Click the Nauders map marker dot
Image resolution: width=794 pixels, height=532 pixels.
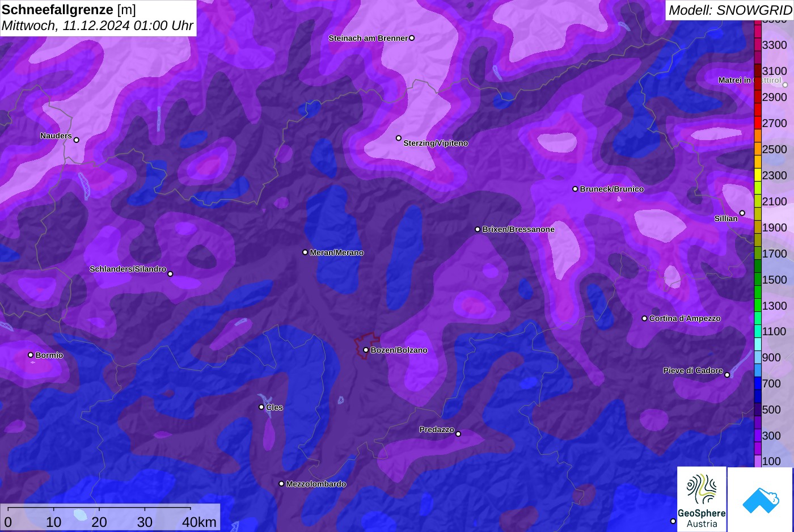(x=77, y=140)
